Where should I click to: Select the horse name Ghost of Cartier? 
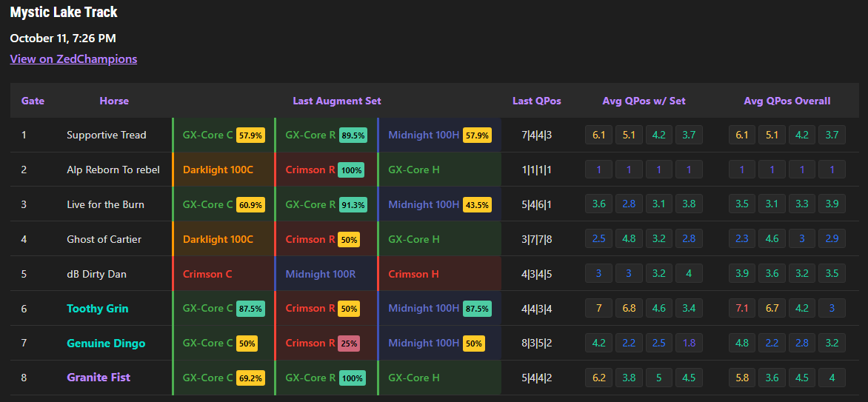tap(104, 239)
